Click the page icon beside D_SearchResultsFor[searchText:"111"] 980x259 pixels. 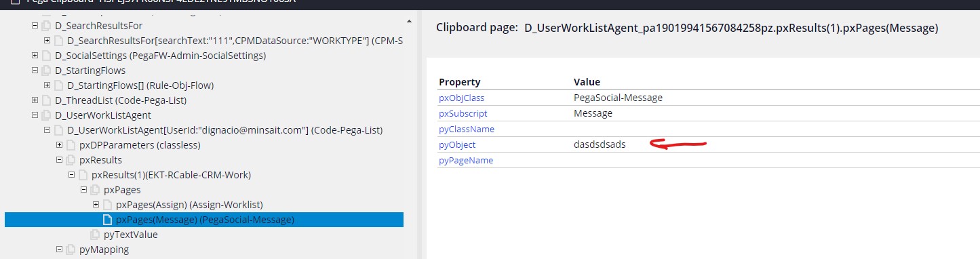[x=58, y=41]
